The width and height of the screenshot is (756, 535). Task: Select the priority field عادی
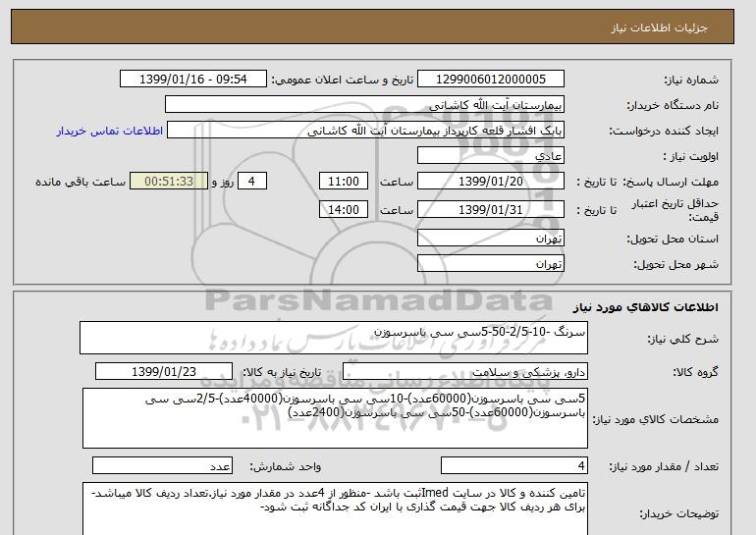click(x=490, y=156)
